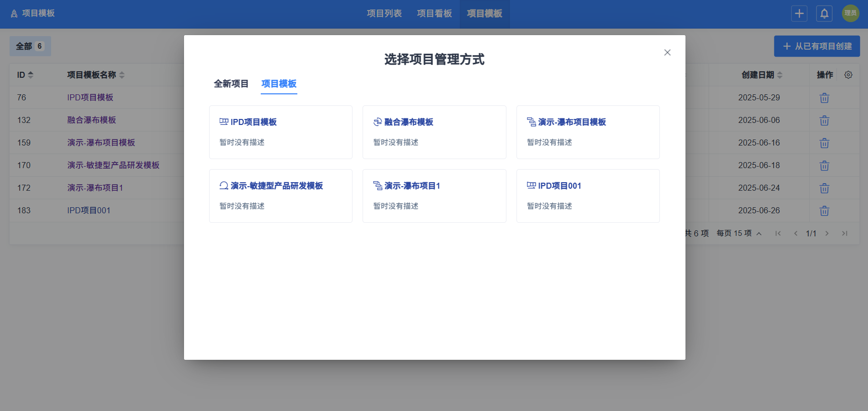Open 项目看板 in top navigation
Image resolution: width=868 pixels, height=411 pixels.
click(x=434, y=14)
